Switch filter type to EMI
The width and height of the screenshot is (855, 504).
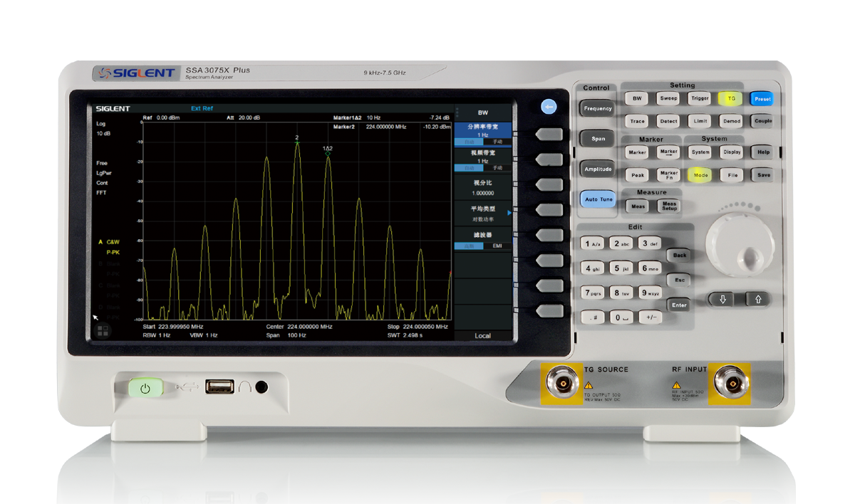click(497, 246)
